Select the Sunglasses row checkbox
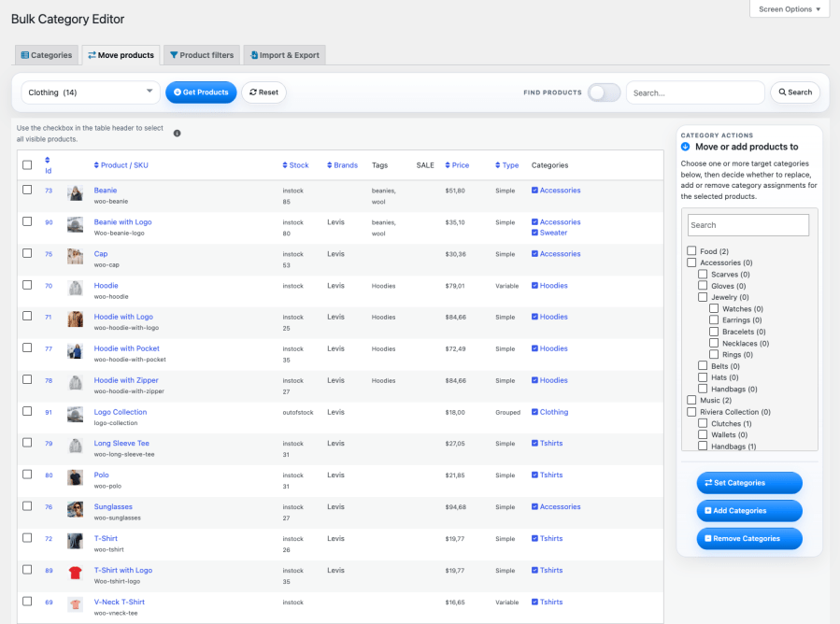The image size is (840, 624). (x=27, y=506)
